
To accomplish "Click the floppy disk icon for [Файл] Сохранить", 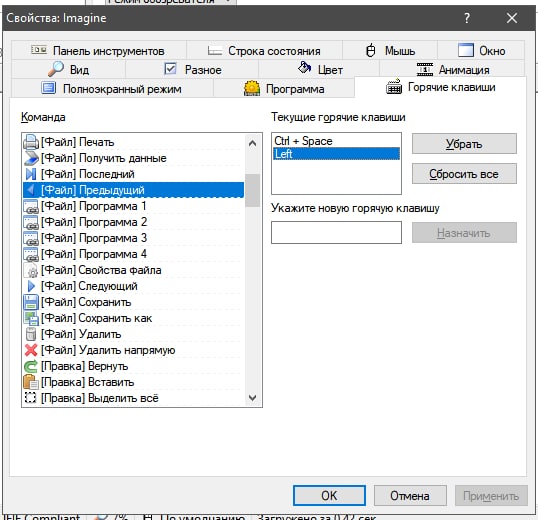I will [x=31, y=302].
